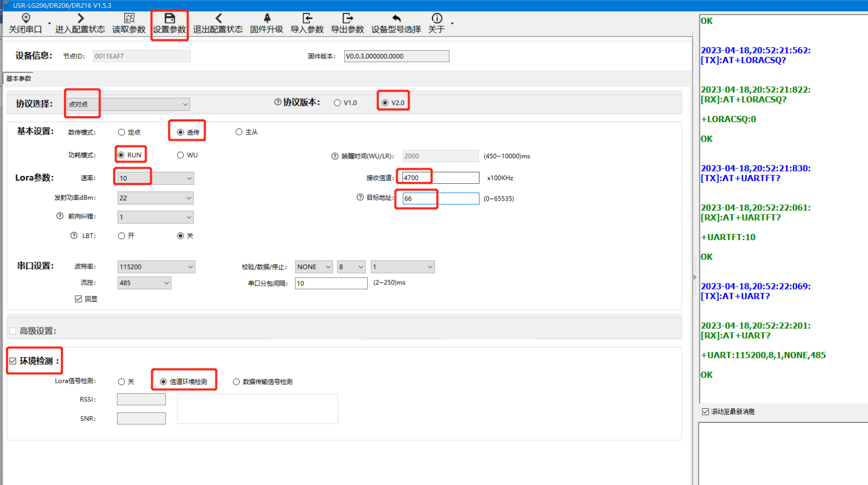Toggle the 回显 echo checkbox
868x485 pixels.
click(78, 299)
